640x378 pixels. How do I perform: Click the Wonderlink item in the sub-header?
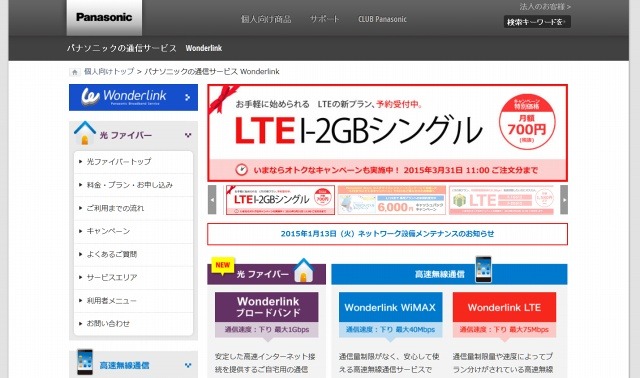tap(204, 48)
